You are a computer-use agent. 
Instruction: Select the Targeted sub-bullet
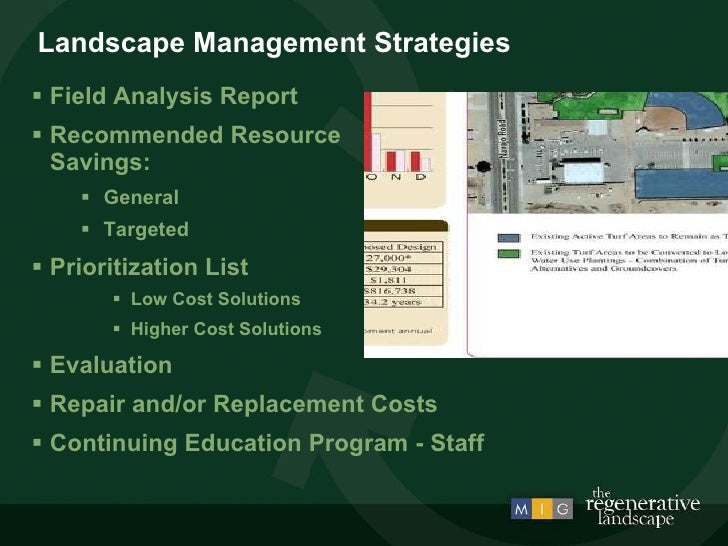click(146, 229)
